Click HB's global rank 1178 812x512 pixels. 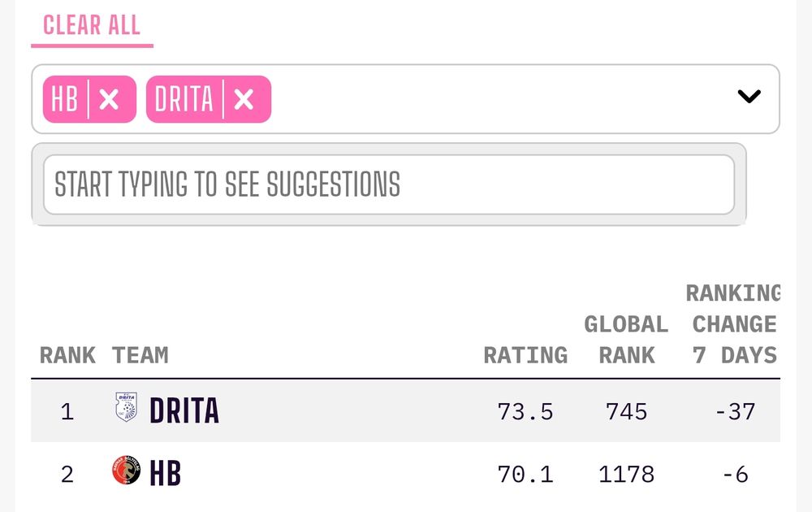click(627, 475)
